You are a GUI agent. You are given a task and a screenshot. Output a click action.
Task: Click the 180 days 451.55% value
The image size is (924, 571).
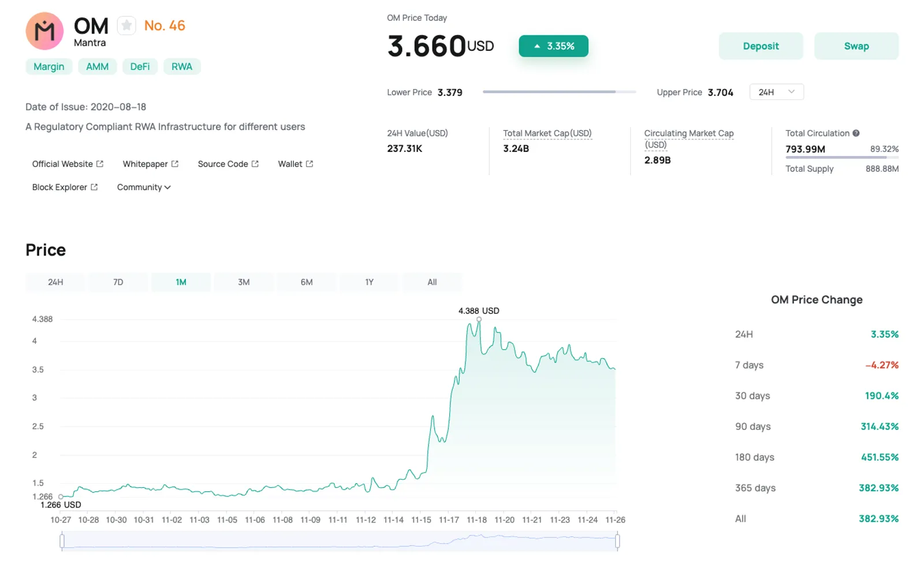[x=880, y=457]
